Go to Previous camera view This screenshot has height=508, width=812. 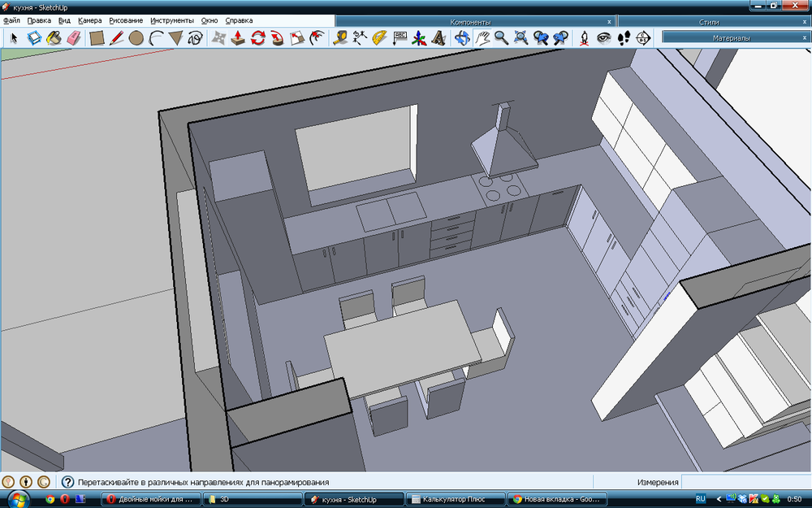click(x=541, y=38)
